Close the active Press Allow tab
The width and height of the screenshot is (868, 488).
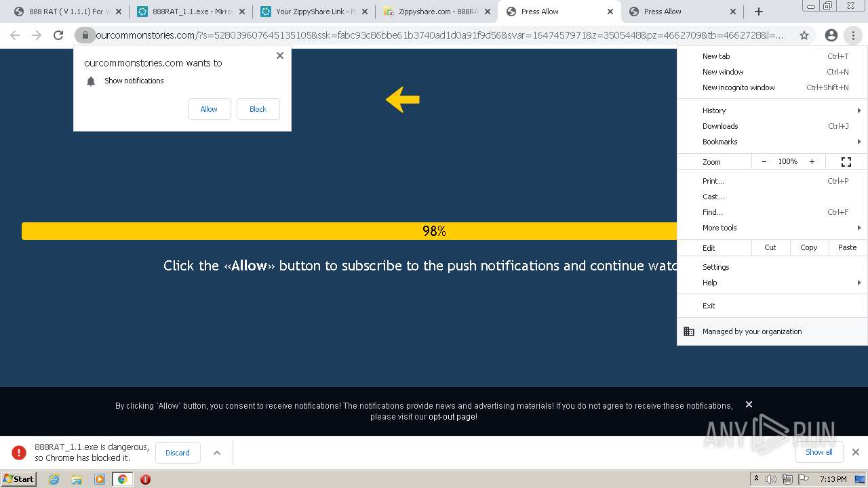tap(610, 12)
